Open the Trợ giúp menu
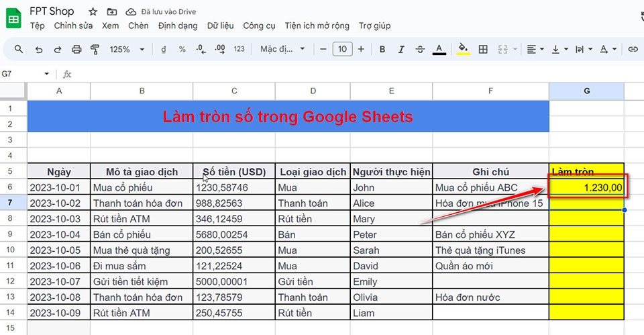This screenshot has width=644, height=335. pos(374,26)
